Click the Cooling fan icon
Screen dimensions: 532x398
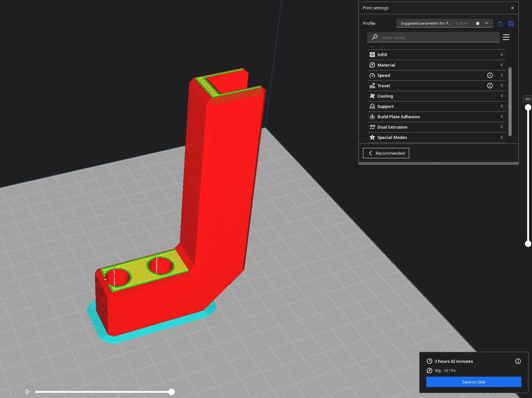coord(372,96)
